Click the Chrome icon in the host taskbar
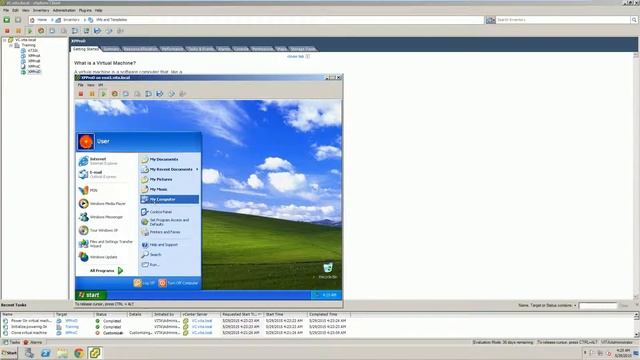 pos(79,353)
